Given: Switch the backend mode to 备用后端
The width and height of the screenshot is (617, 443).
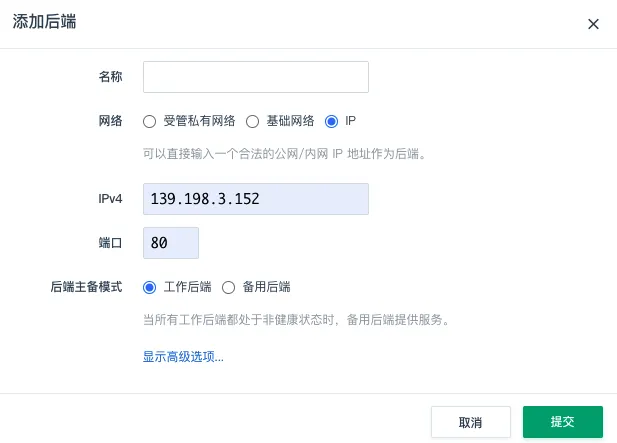Looking at the screenshot, I should pyautogui.click(x=228, y=287).
